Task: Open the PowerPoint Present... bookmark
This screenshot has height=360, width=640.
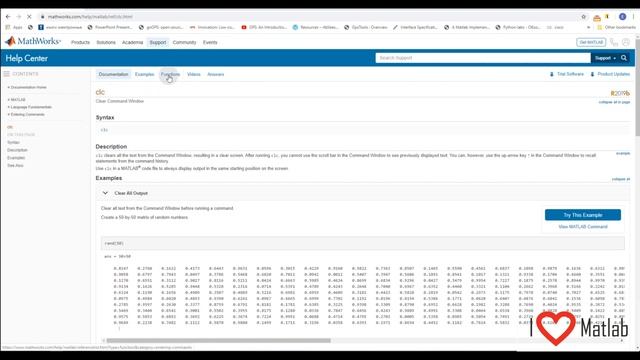Action: pos(110,27)
